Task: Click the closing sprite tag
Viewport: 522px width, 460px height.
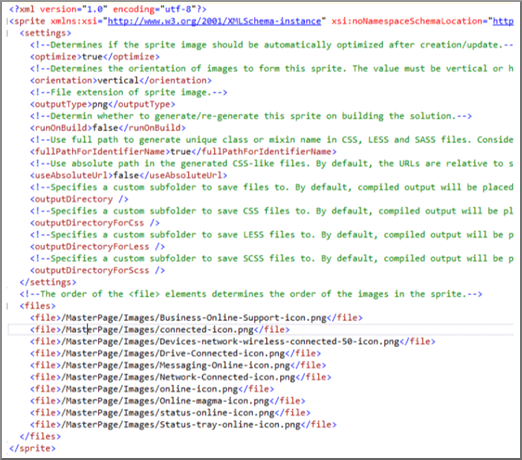Action: tap(32, 449)
